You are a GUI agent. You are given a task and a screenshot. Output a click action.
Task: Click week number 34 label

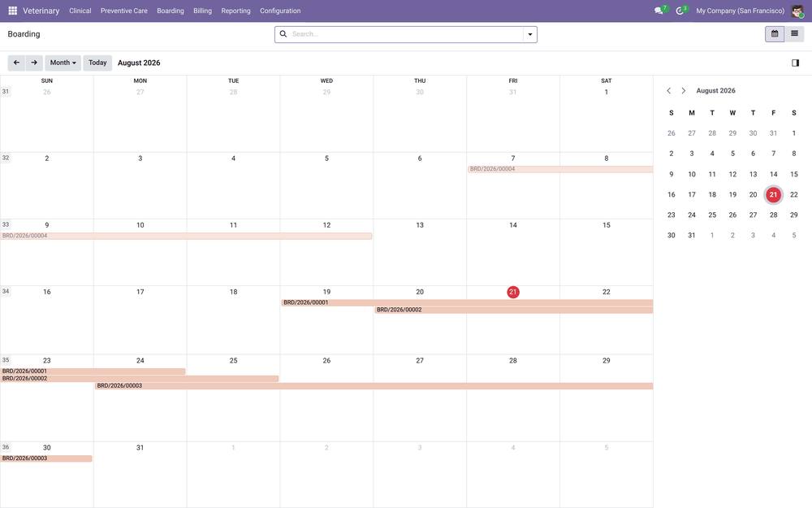coord(6,291)
